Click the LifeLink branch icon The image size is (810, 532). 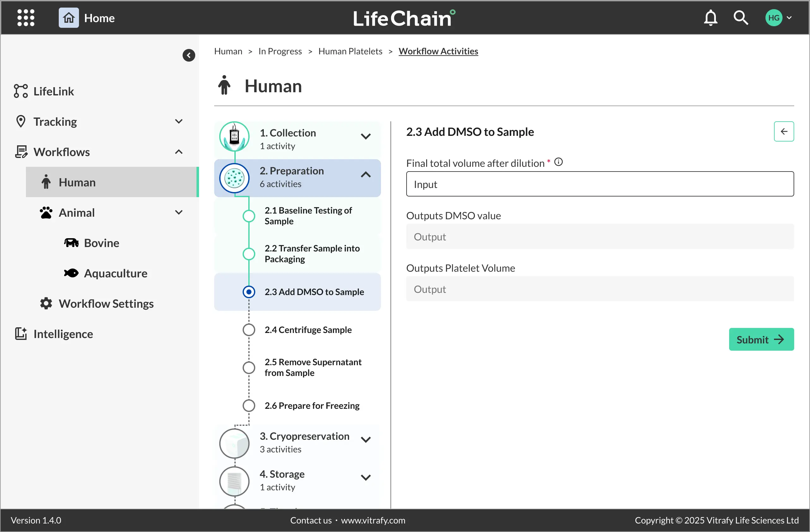pyautogui.click(x=21, y=91)
